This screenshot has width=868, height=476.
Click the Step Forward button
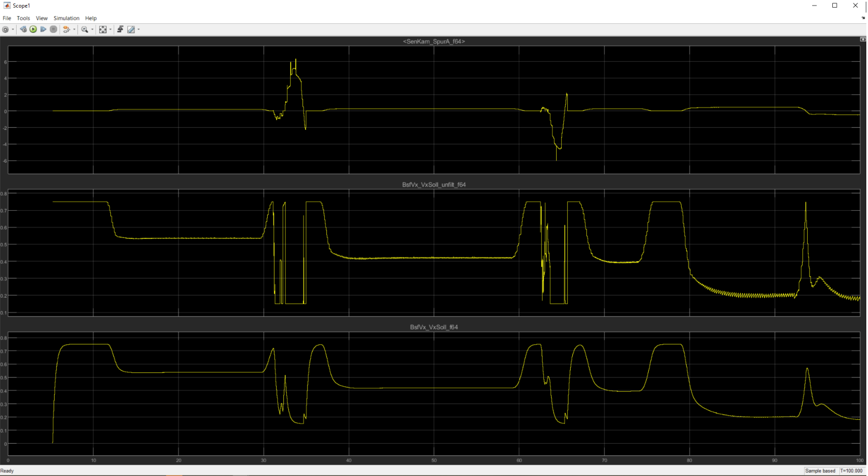click(44, 30)
